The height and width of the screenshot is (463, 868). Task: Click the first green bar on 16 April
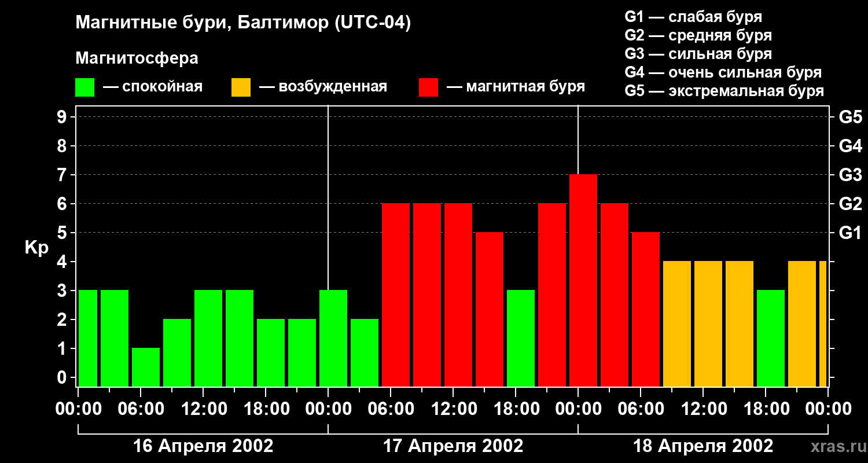(x=88, y=339)
